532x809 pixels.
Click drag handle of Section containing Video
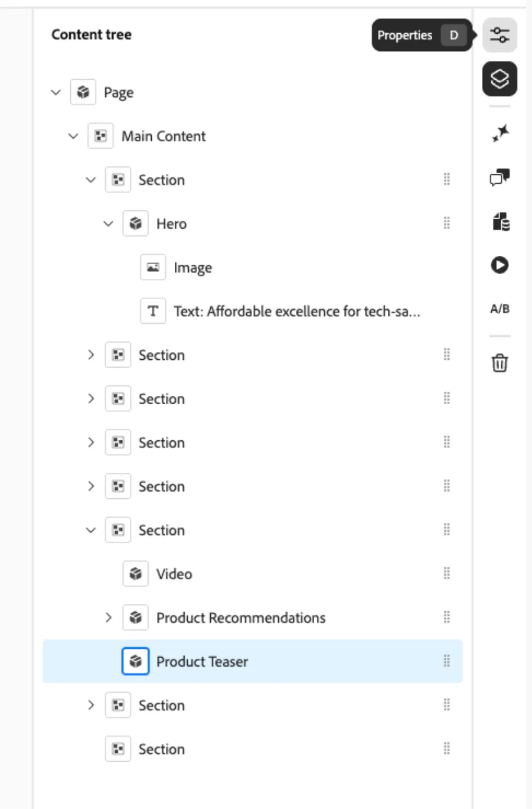(447, 529)
